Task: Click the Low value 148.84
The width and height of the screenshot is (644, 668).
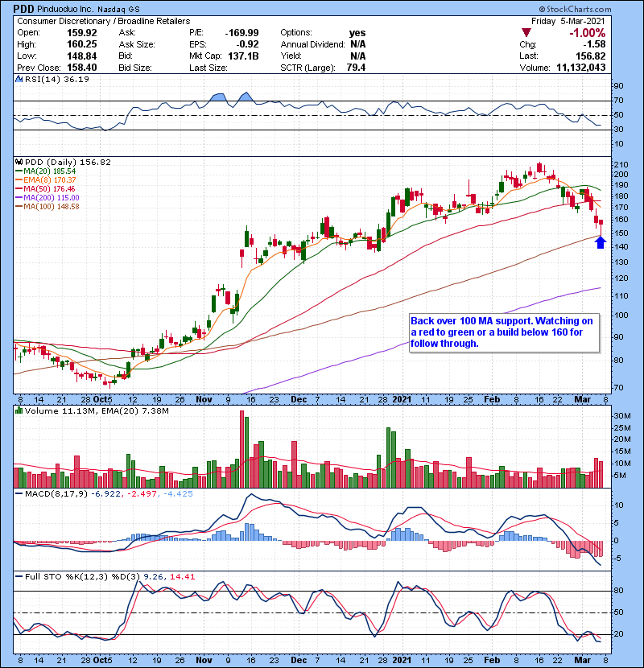Action: click(82, 56)
